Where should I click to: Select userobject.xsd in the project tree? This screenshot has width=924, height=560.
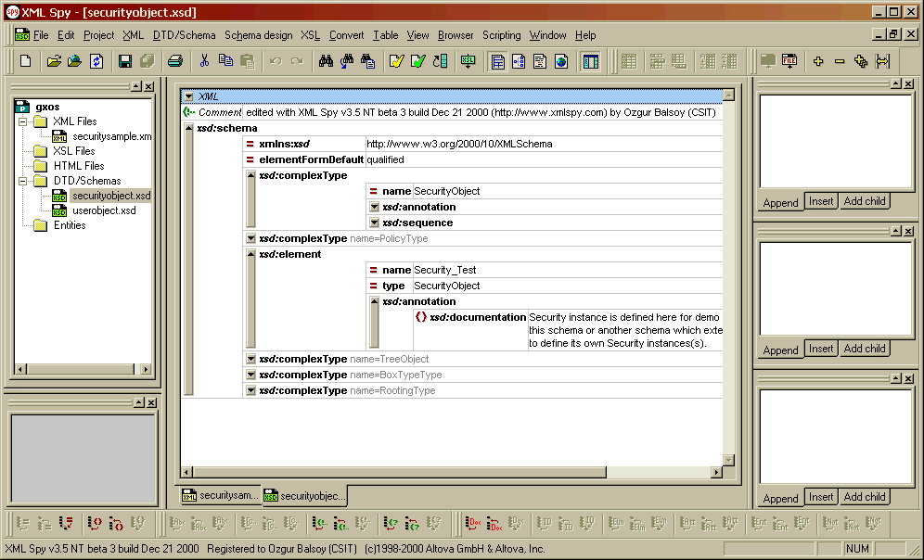pos(104,210)
